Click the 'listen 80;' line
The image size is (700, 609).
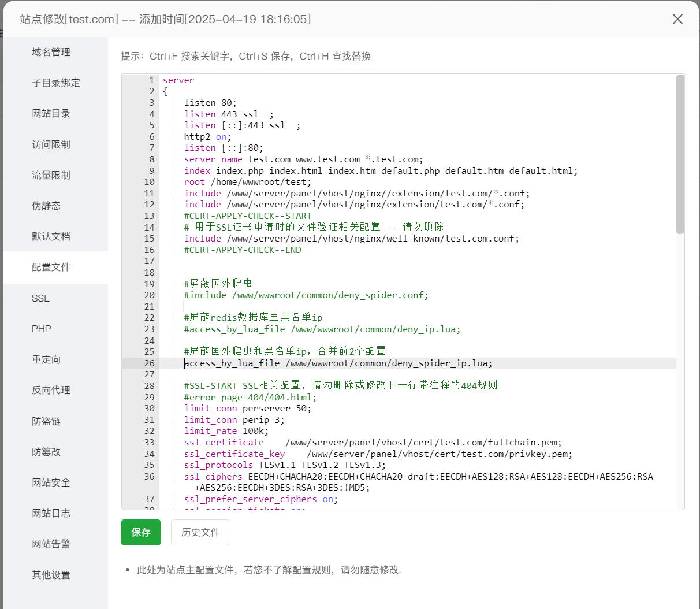point(210,103)
